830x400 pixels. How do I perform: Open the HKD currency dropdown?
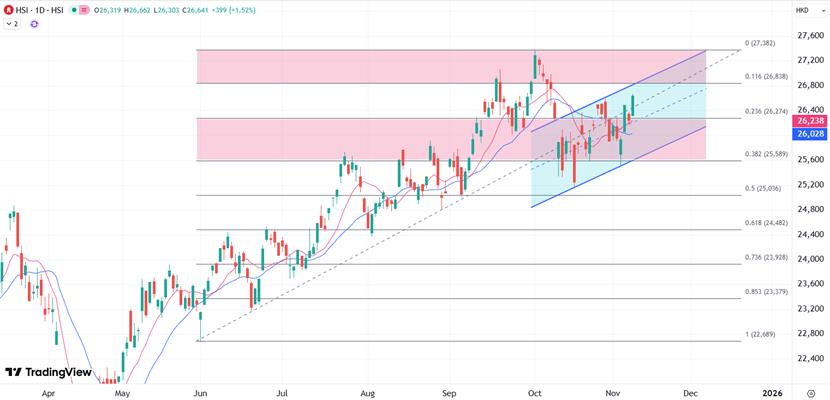[802, 10]
